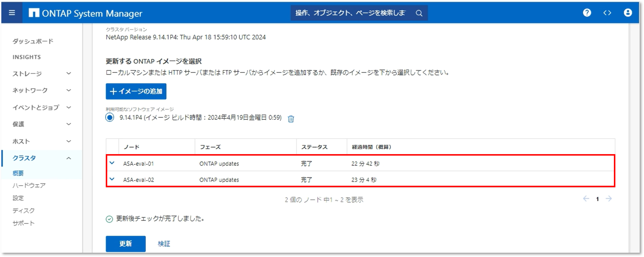This screenshot has width=644, height=257.
Task: Click the イベントとジョブ sidebar label
Action: (36, 108)
